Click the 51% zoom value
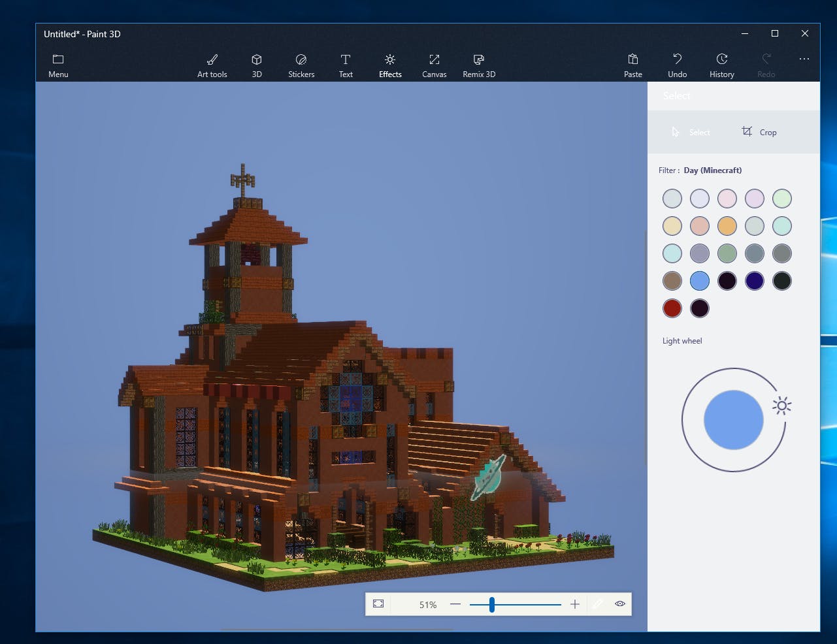The image size is (837, 644). [428, 605]
